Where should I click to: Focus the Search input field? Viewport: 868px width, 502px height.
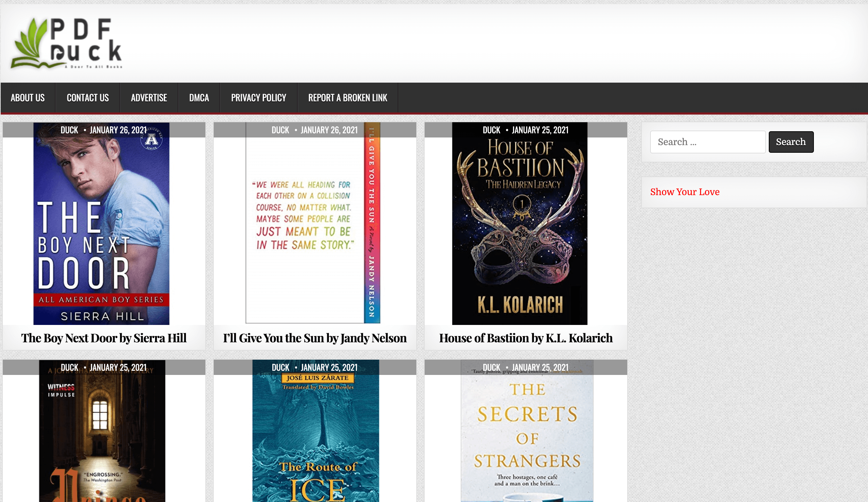[708, 142]
